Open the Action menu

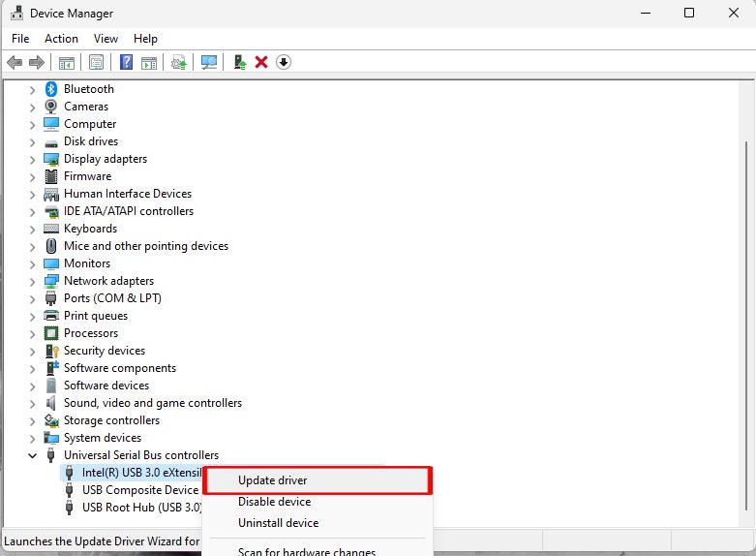coord(61,39)
